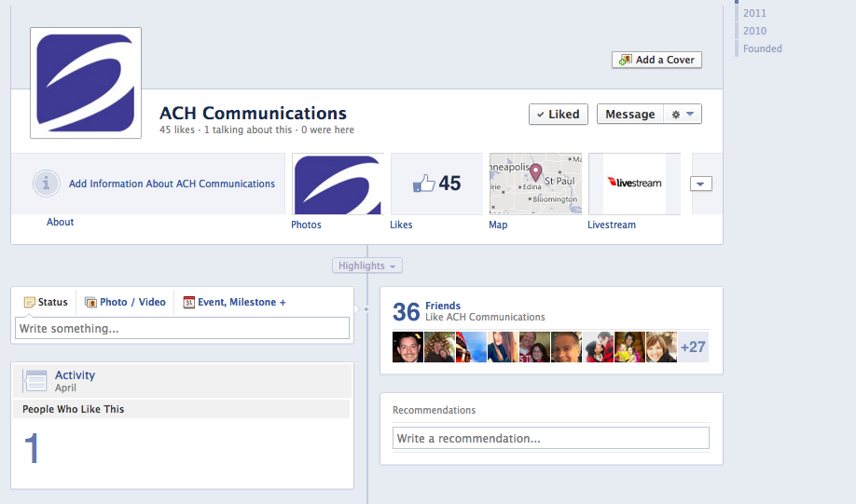Select the Photo / Video composer tab
The image size is (856, 504).
click(x=125, y=302)
